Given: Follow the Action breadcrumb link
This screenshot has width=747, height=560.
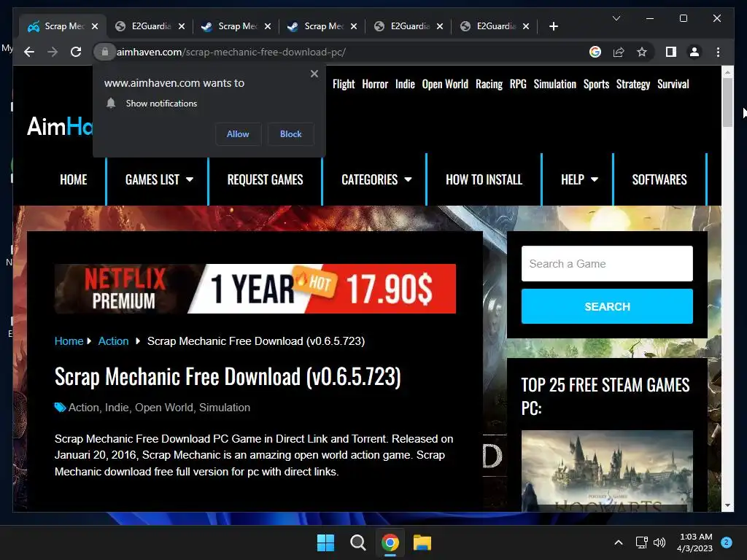Looking at the screenshot, I should tap(113, 341).
